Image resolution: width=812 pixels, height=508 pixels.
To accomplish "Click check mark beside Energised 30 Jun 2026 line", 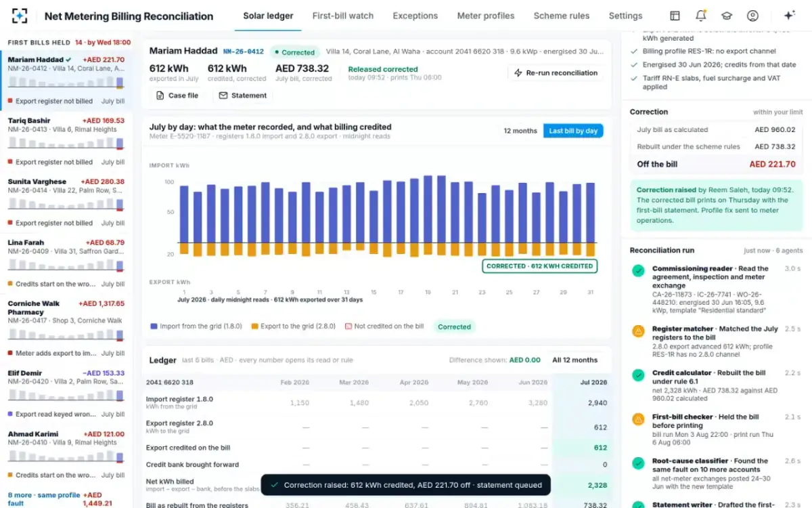I will [633, 65].
